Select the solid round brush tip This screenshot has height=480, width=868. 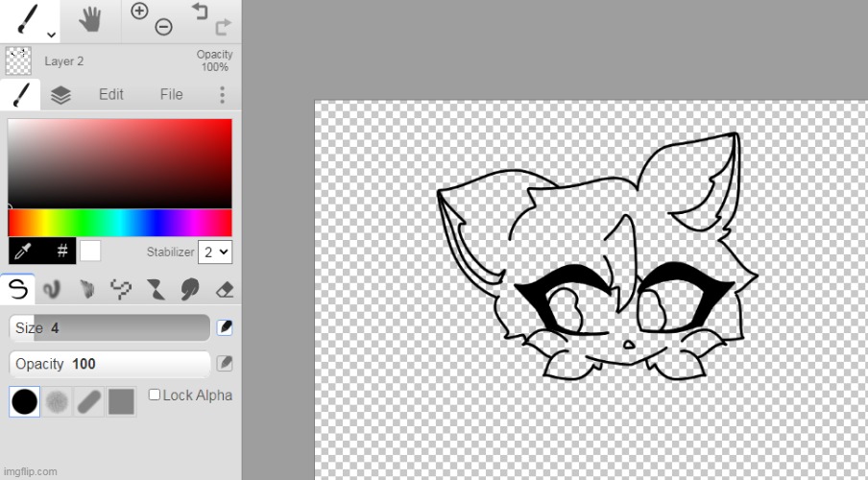point(24,401)
